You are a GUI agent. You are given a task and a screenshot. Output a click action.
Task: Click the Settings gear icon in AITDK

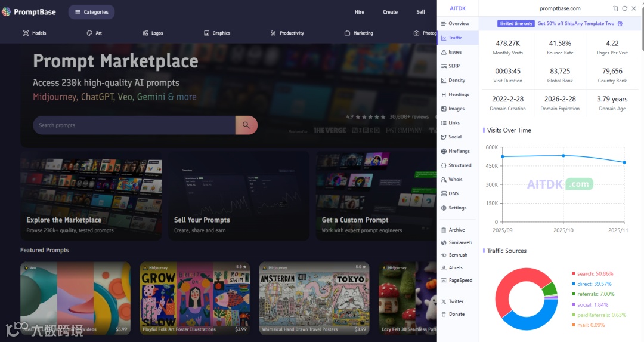click(x=444, y=208)
